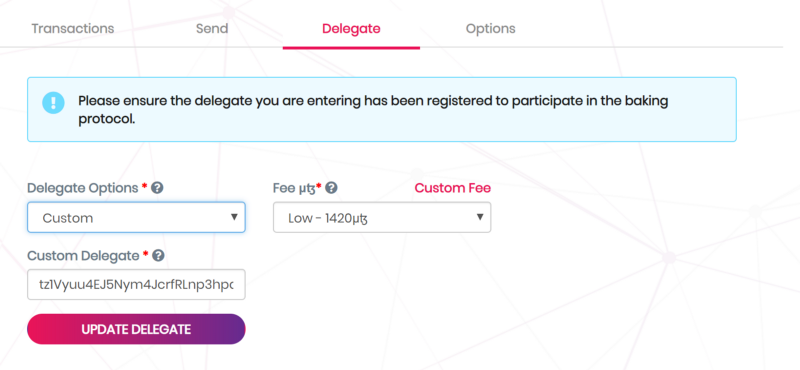The width and height of the screenshot is (800, 370).
Task: Open the Send tab
Action: coord(212,29)
